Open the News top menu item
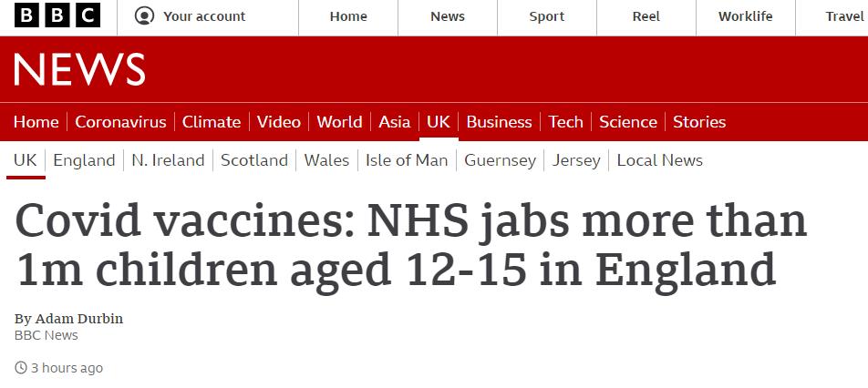 448,16
